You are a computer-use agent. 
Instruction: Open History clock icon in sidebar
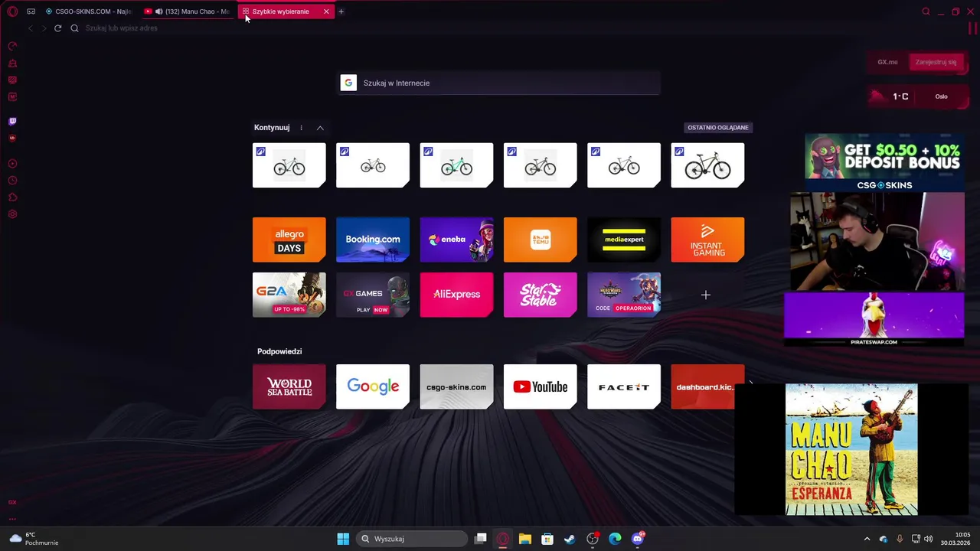pos(12,181)
